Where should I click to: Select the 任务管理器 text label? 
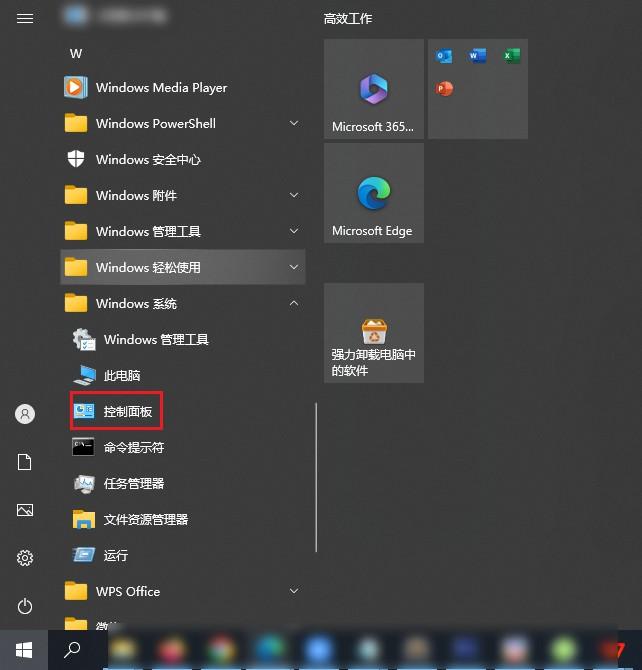pos(134,484)
